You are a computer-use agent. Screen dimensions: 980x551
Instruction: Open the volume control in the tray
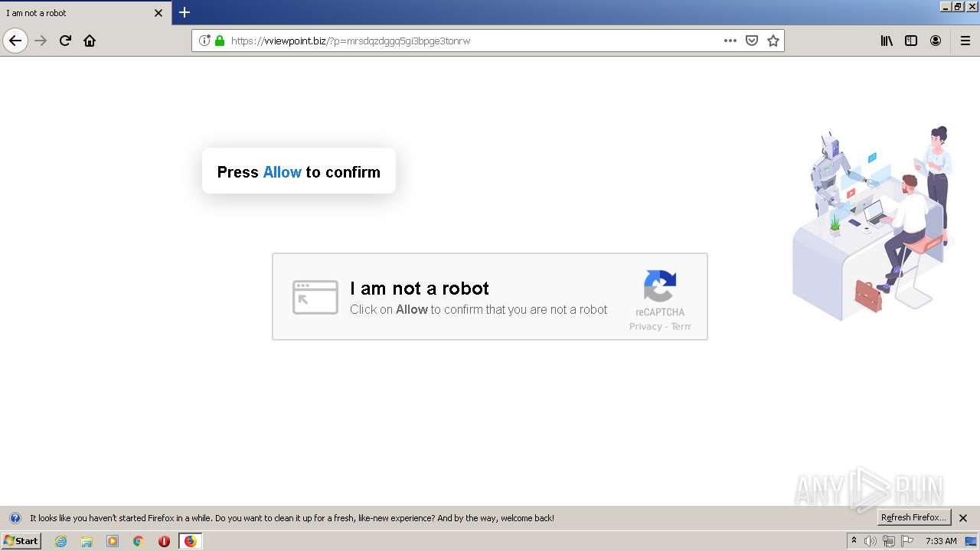871,541
